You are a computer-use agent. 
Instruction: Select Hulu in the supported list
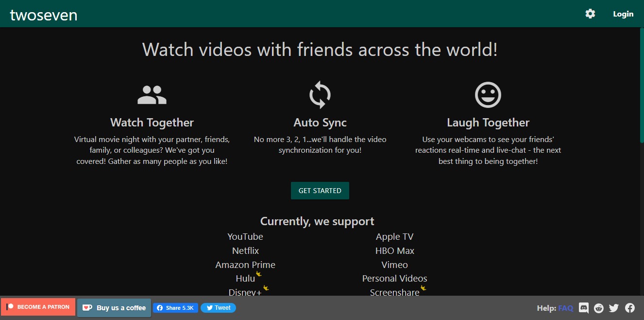(245, 279)
